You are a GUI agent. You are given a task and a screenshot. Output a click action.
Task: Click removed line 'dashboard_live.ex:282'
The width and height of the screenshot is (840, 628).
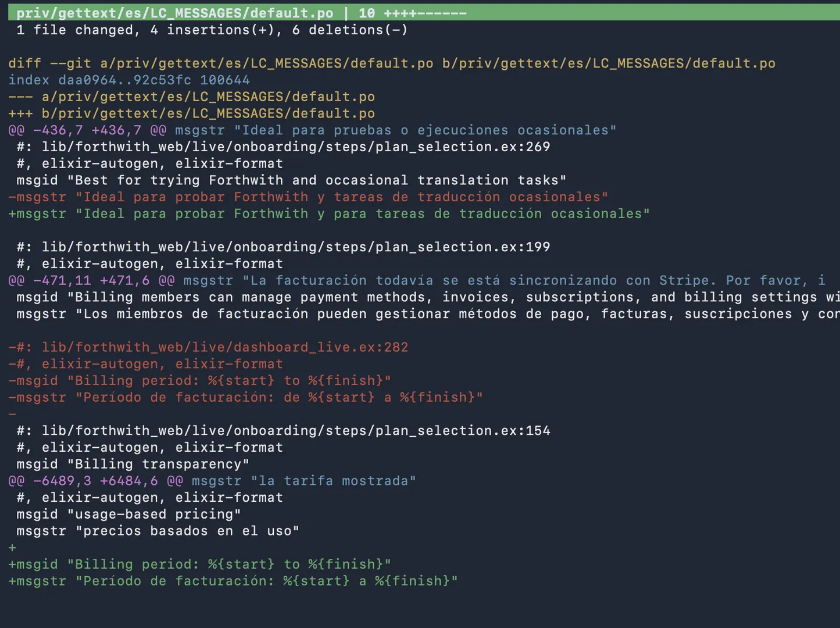click(208, 347)
